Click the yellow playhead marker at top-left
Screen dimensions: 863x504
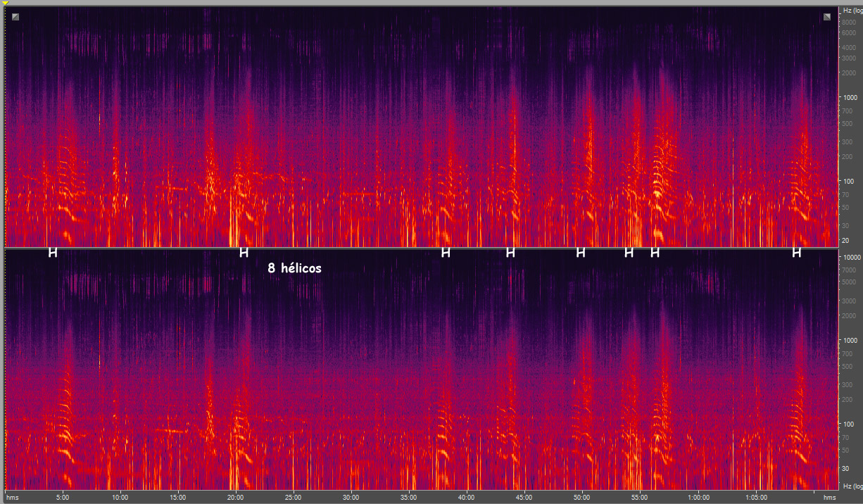tap(6, 4)
